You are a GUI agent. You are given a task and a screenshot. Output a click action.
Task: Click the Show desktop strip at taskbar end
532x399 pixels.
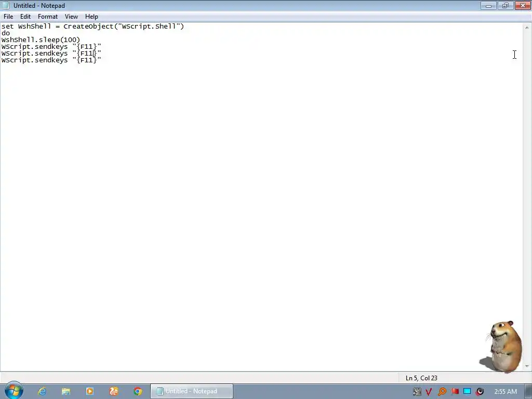point(528,391)
